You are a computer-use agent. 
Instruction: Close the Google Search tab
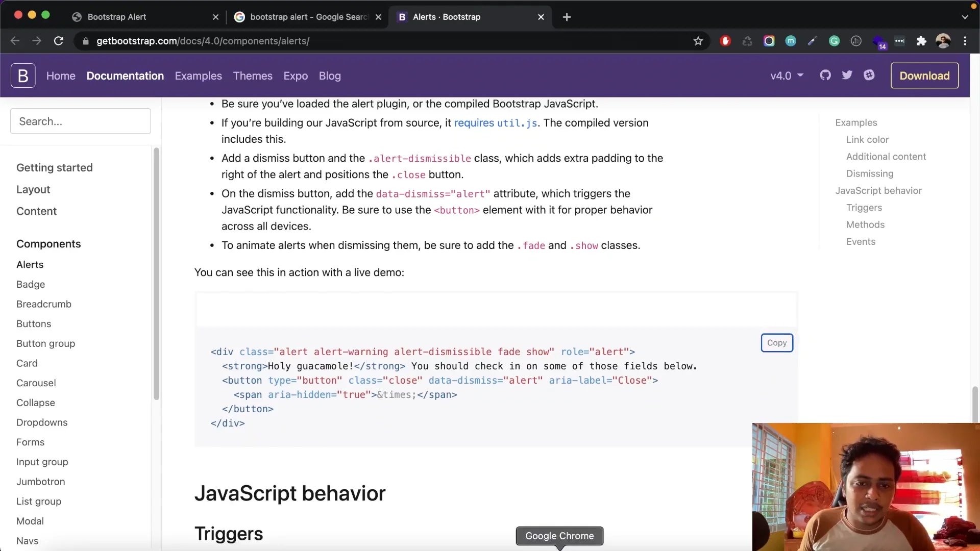378,17
